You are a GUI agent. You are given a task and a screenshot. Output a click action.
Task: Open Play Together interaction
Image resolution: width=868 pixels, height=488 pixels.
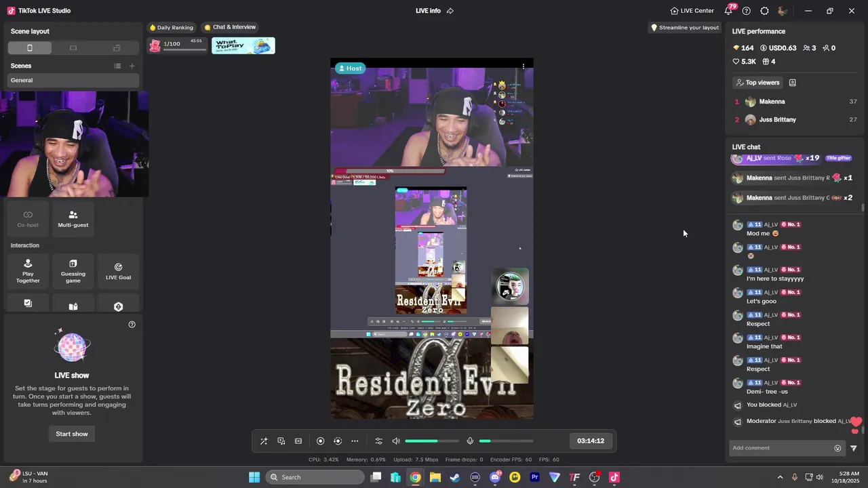[28, 271]
